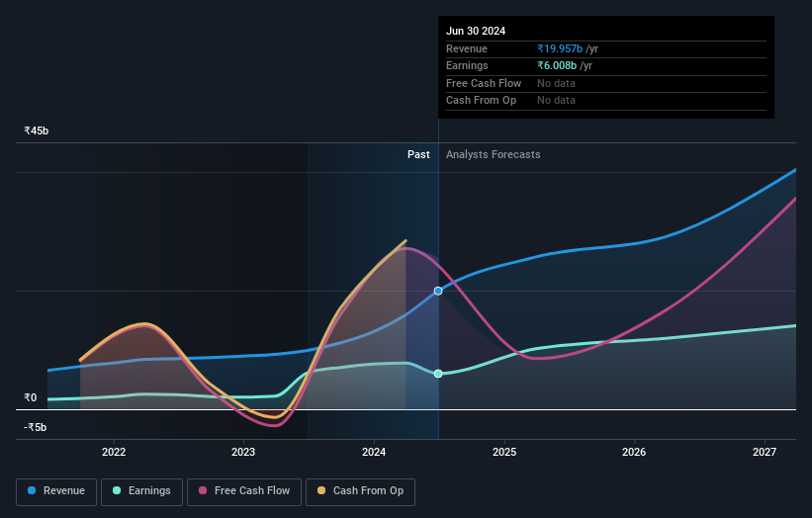Toggle the Cash From Op legend button

click(360, 491)
